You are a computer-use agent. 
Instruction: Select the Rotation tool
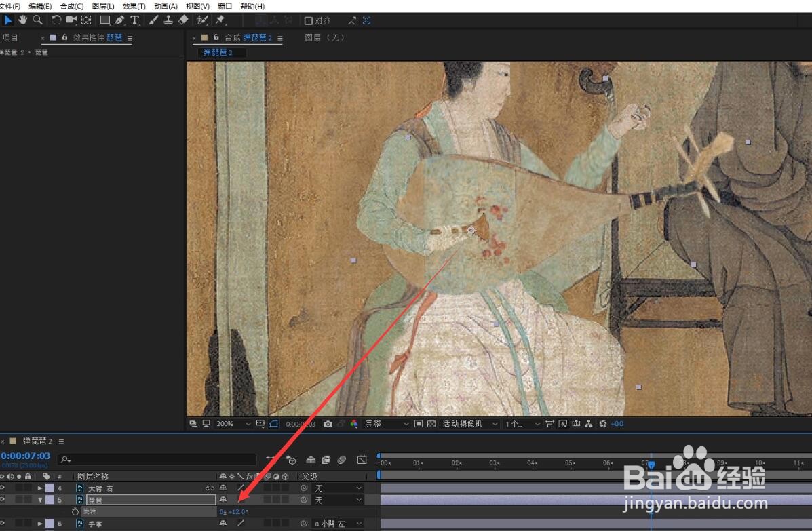pyautogui.click(x=56, y=20)
